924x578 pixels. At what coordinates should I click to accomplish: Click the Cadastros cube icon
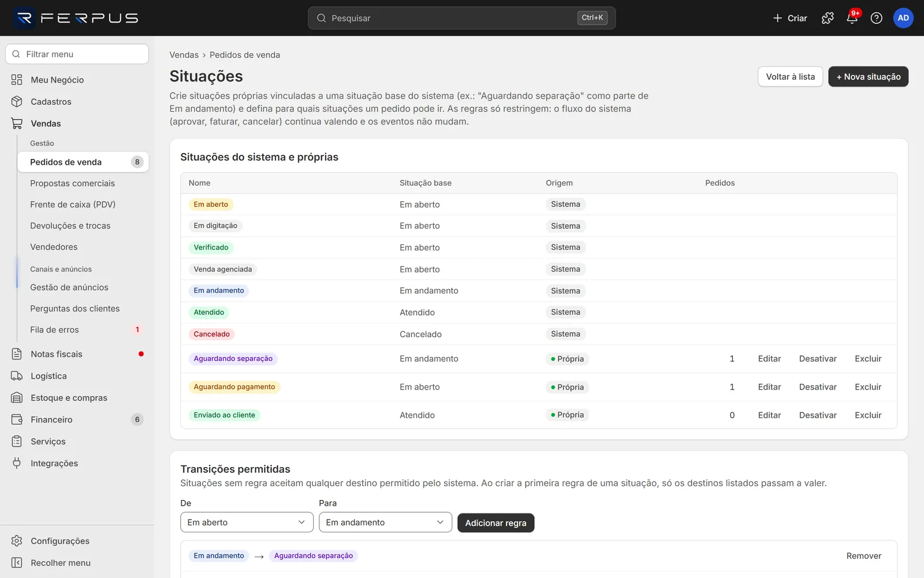(17, 102)
